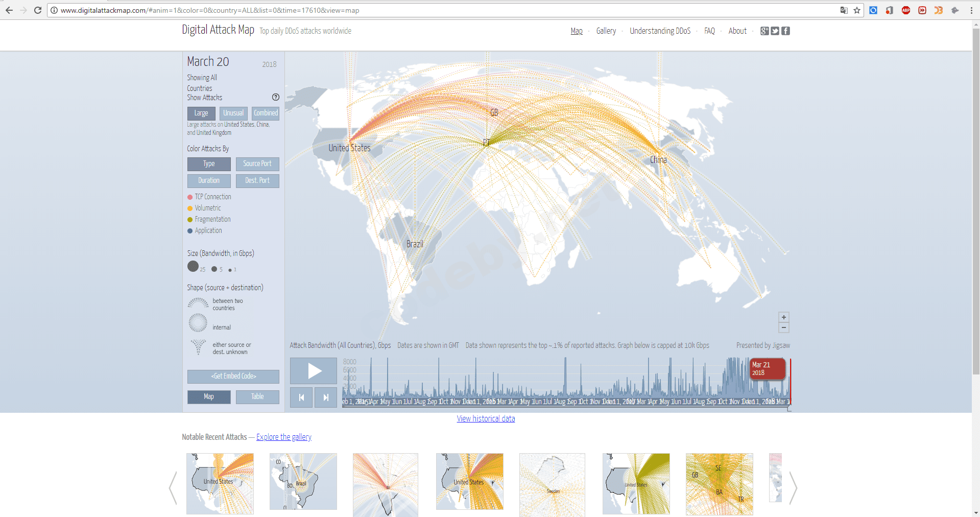Open the Brazil gallery thumbnail

point(303,481)
